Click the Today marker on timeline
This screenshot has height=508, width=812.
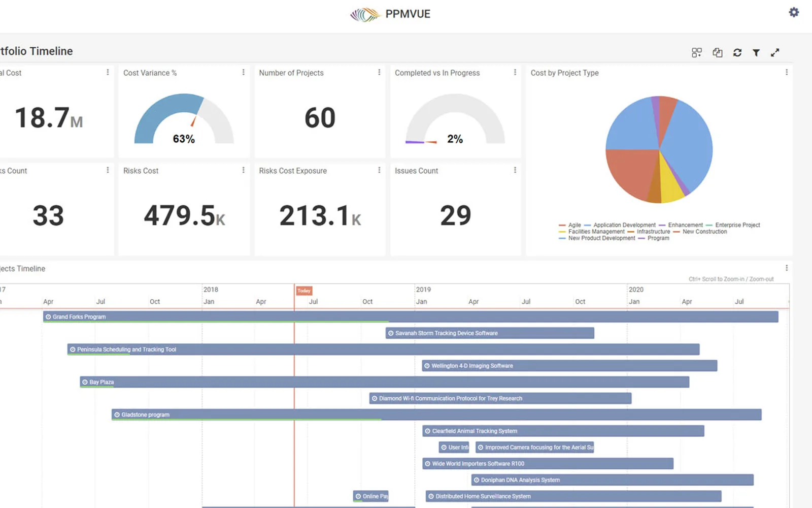coord(304,291)
